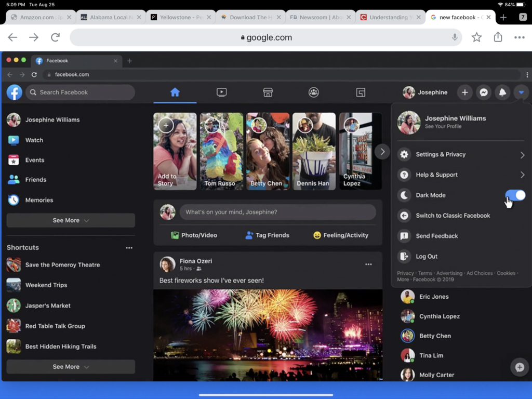Expand Settings & Privacy submenu
This screenshot has height=399, width=532.
522,155
